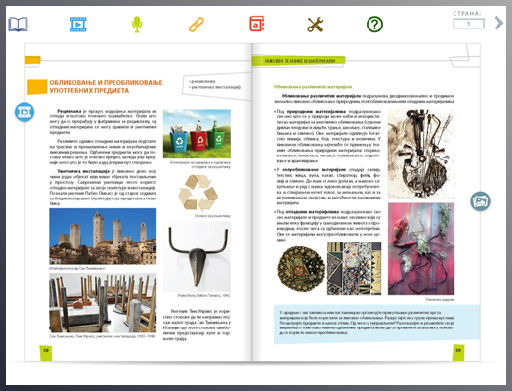Click the paper recycling symbol image
The height and width of the screenshot is (391, 512).
pyautogui.click(x=198, y=193)
